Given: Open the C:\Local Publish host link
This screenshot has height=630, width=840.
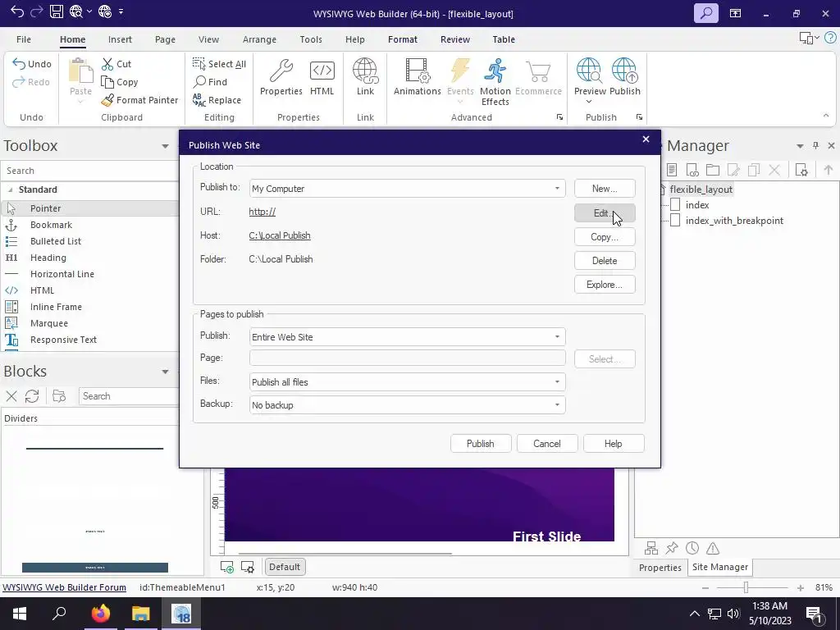Looking at the screenshot, I should pos(280,235).
